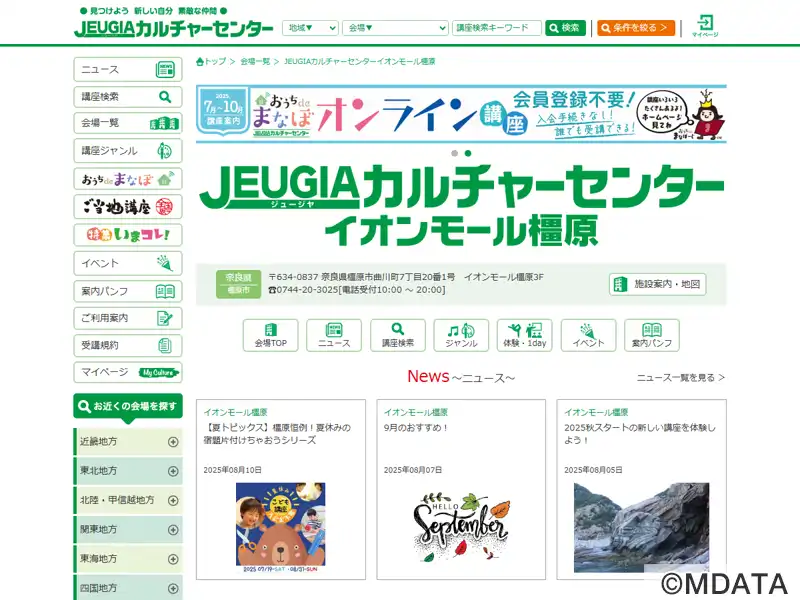Go to the JEUGIAカルチャーセンター header logo

point(173,29)
